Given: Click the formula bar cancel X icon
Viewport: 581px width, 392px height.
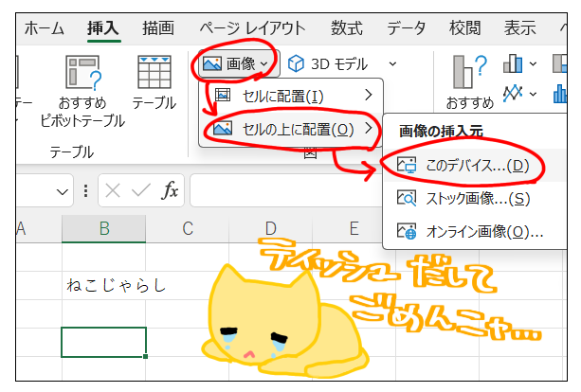Looking at the screenshot, I should tap(112, 191).
